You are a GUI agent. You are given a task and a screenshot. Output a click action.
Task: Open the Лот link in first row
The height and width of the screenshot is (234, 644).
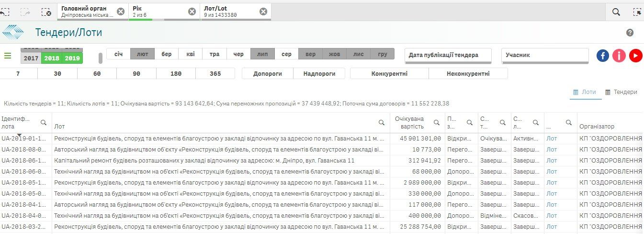click(552, 138)
